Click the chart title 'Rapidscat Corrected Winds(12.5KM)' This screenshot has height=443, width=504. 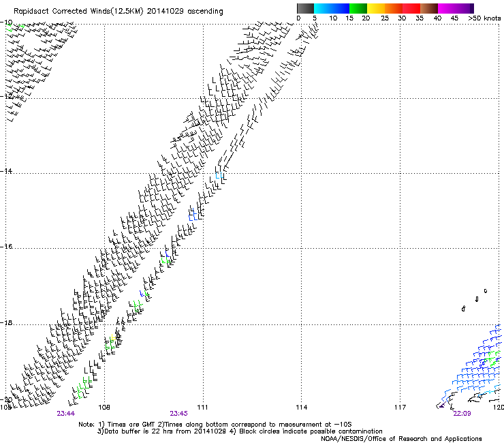point(78,12)
